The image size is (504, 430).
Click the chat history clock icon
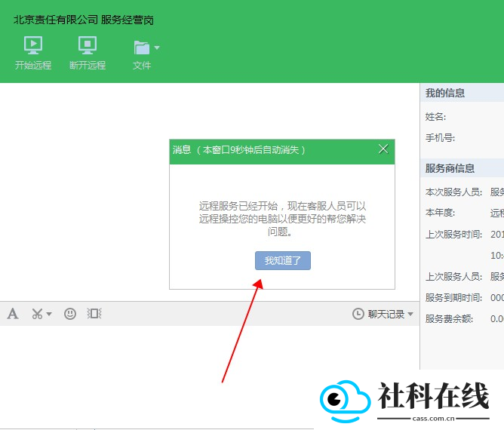click(x=358, y=314)
